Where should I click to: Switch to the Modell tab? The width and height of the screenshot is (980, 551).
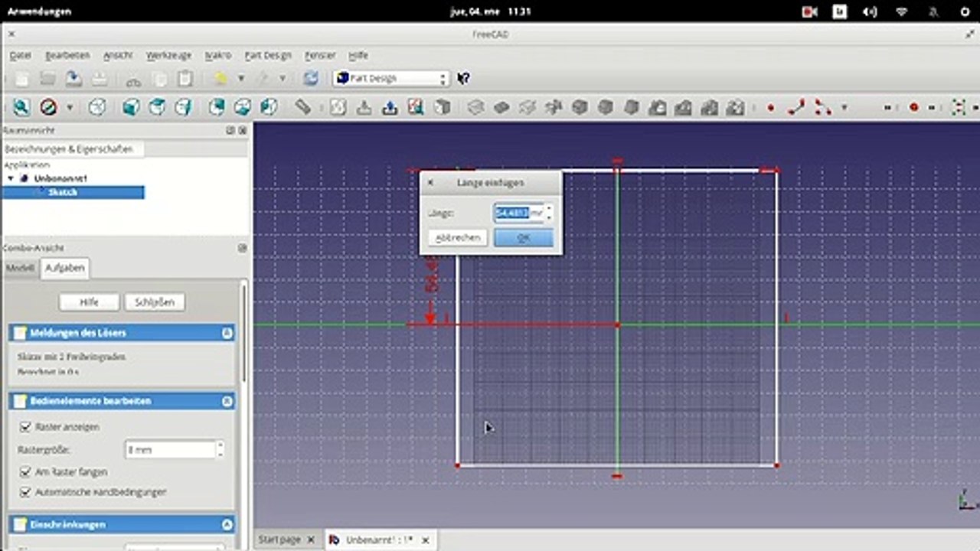[21, 268]
